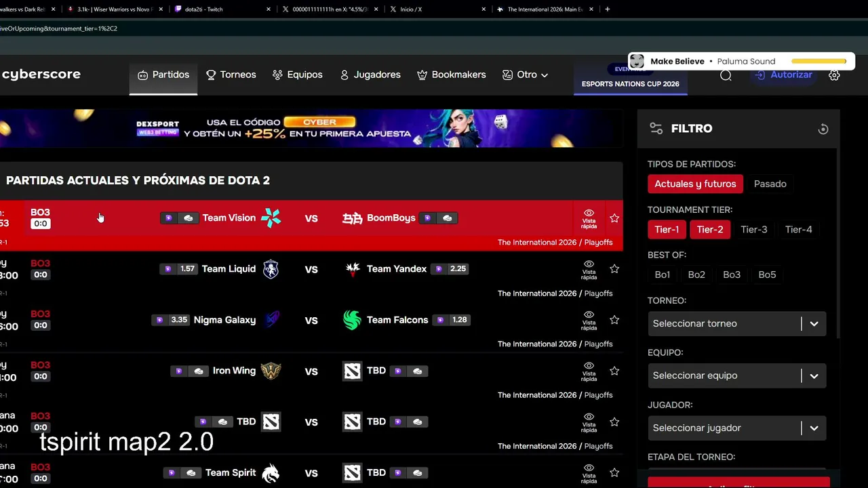
Task: Open the Dexsport promo banner
Action: [x=312, y=128]
